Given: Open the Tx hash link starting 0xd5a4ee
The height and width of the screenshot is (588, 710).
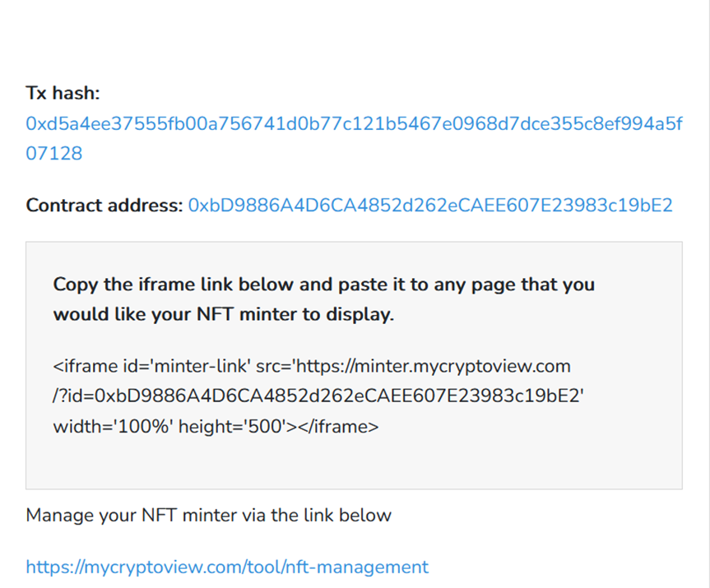Looking at the screenshot, I should pos(354,123).
